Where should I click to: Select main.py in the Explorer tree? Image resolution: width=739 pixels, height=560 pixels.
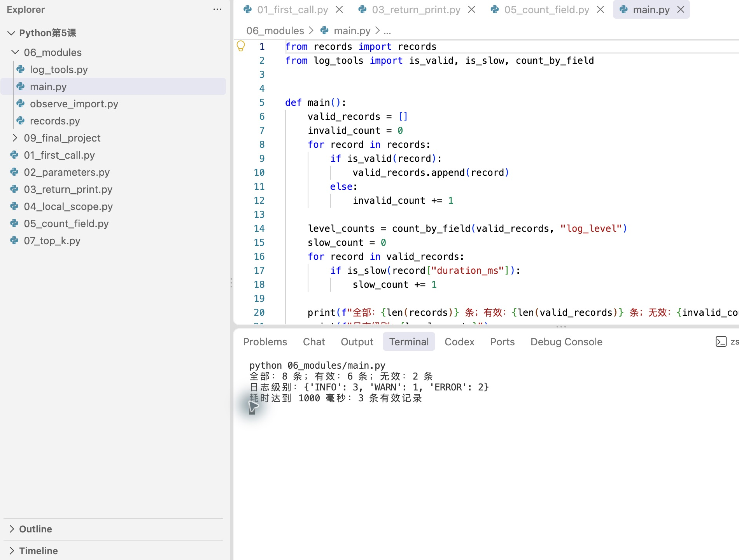(113, 86)
